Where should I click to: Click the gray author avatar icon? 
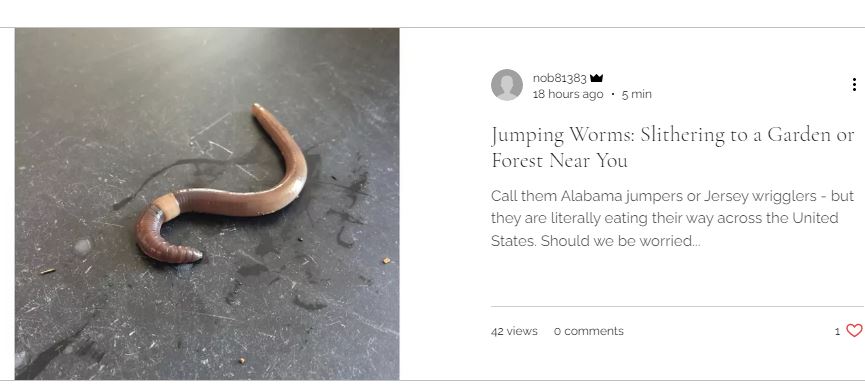(506, 85)
